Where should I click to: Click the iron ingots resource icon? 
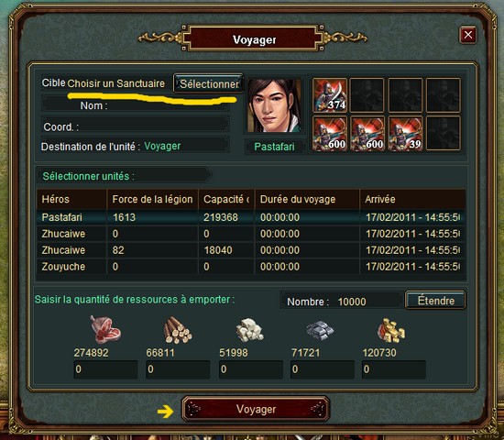tap(320, 330)
